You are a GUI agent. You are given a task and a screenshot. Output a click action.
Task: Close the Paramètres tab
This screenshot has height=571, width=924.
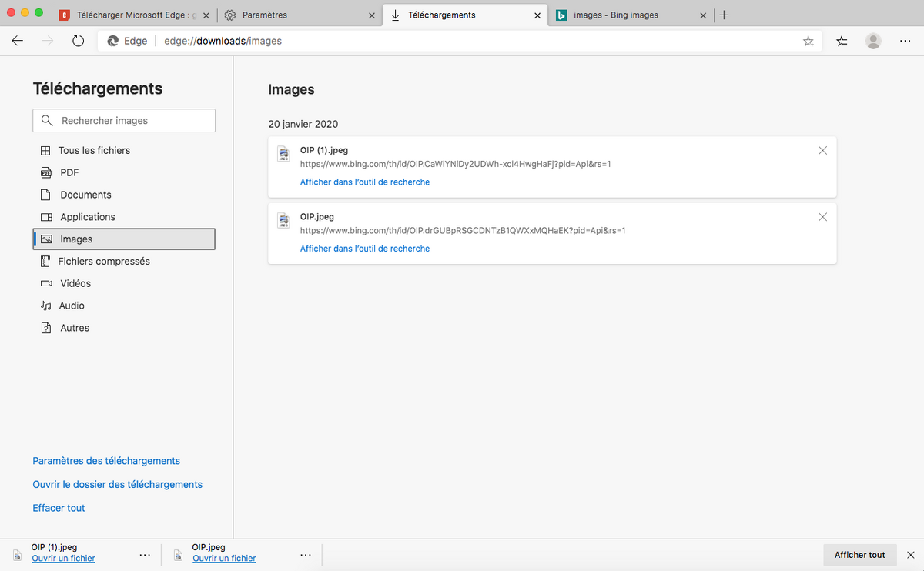[372, 15]
